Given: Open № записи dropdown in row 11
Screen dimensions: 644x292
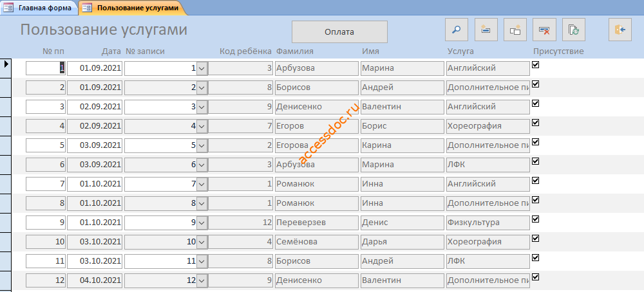Looking at the screenshot, I should [x=202, y=261].
